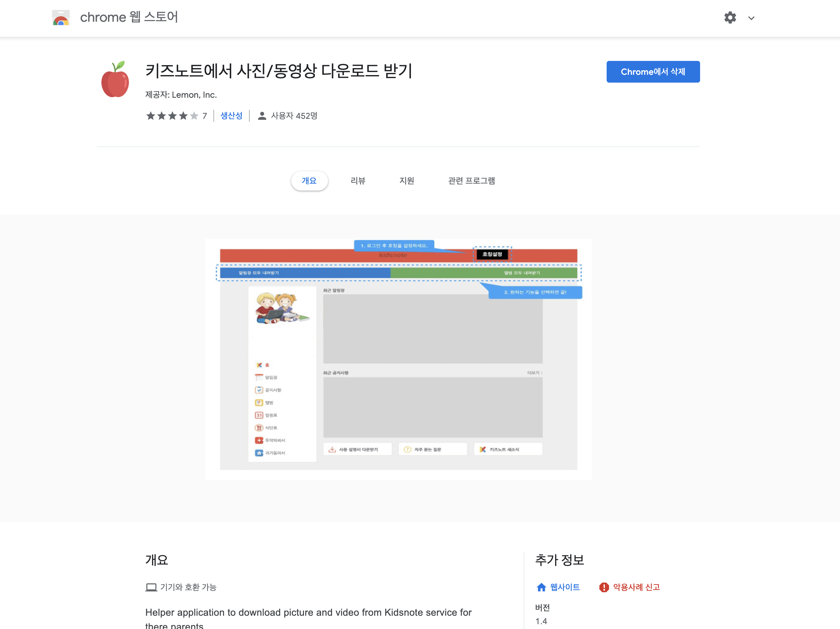Click the home icon beside 웹사이트
Image resolution: width=840 pixels, height=629 pixels.
click(541, 587)
